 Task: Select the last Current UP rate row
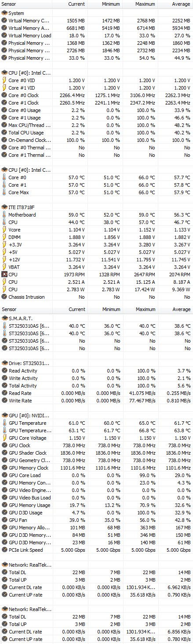pyautogui.click(x=96, y=639)
